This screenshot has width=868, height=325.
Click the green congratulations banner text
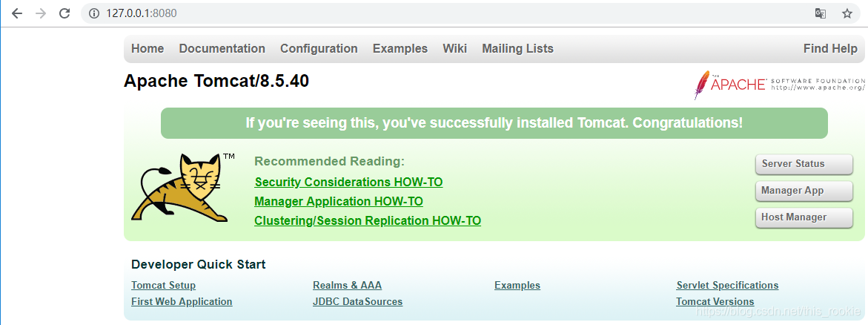point(494,122)
